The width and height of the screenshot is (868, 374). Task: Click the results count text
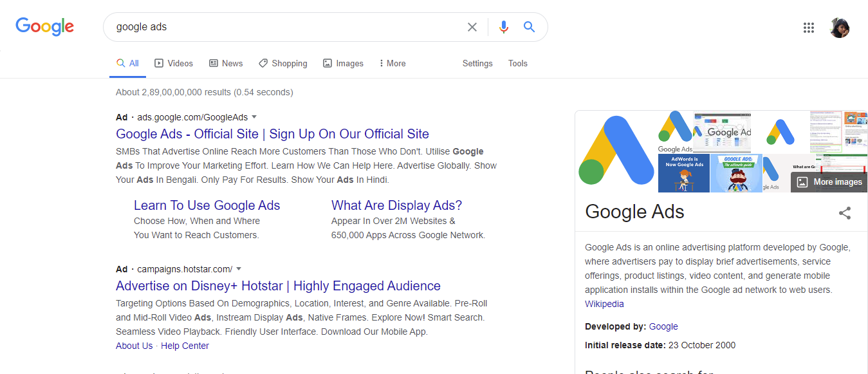(205, 92)
